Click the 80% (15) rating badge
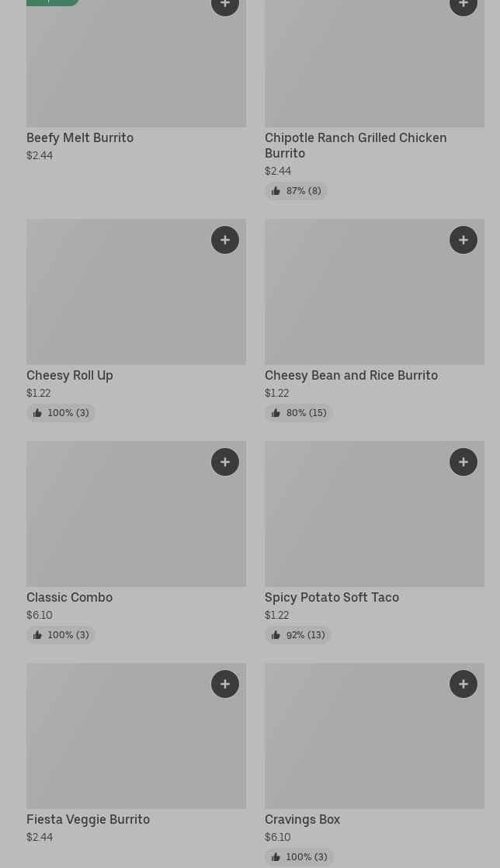The image size is (500, 868). 299,413
